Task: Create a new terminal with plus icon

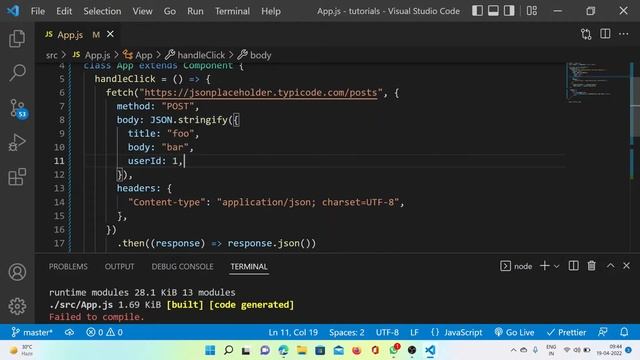Action: (x=544, y=266)
